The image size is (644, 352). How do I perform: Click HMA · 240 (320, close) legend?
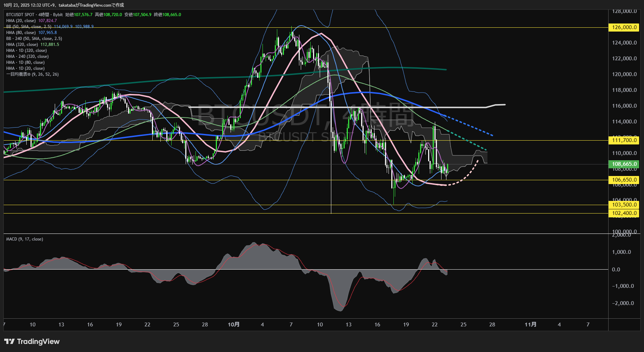(x=27, y=56)
